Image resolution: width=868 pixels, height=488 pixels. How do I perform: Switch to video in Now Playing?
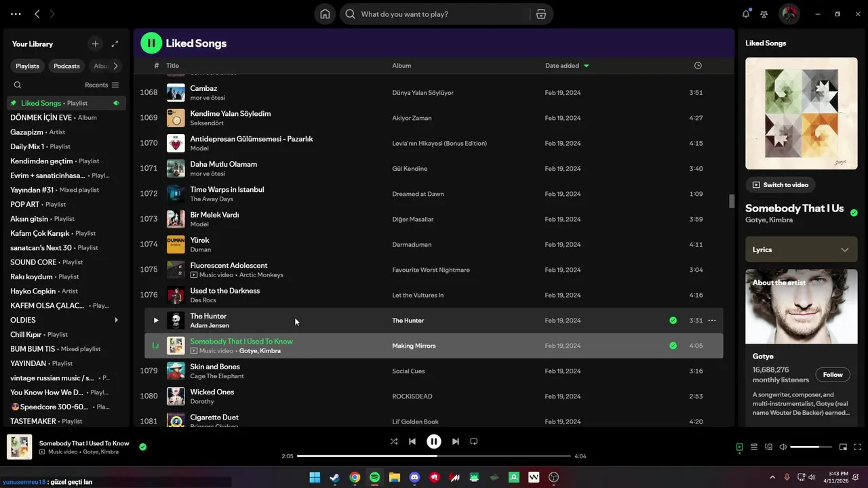pos(781,184)
